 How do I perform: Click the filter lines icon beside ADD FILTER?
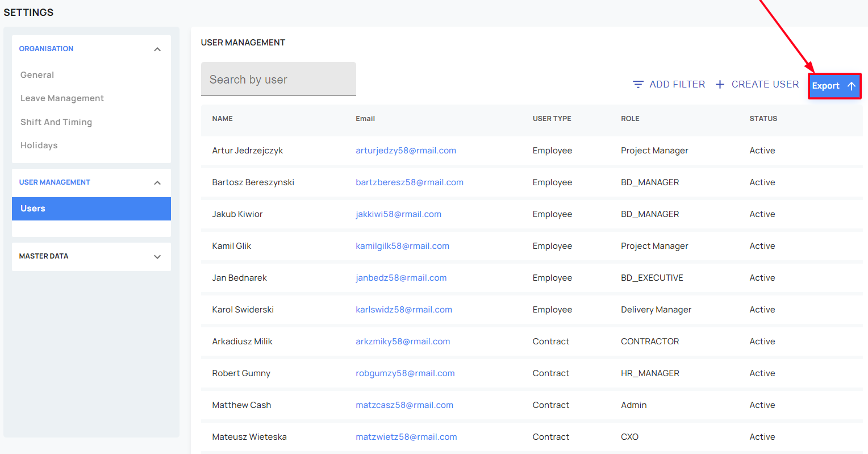(638, 84)
